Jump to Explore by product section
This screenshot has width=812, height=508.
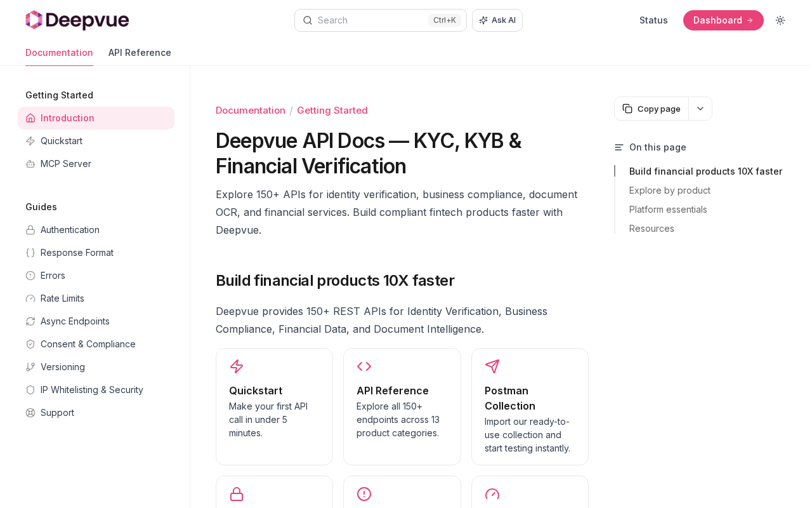tap(670, 190)
